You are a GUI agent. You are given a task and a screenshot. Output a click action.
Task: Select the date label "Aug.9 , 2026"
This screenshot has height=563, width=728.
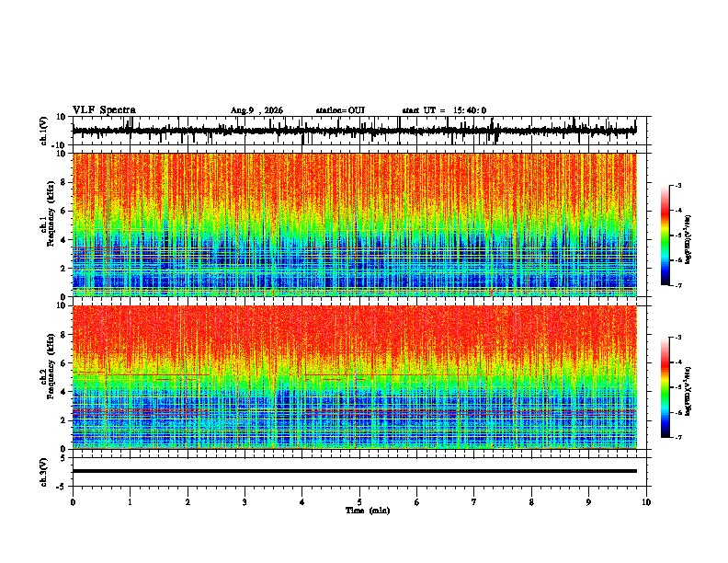256,110
